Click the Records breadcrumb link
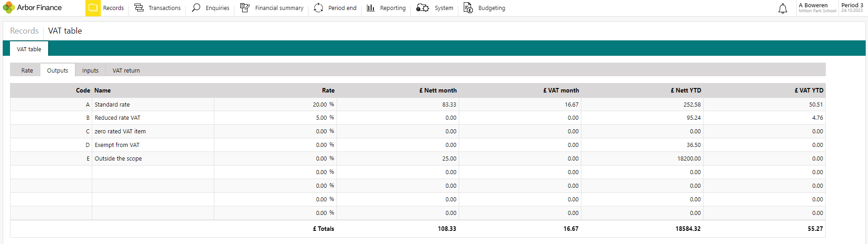 25,31
